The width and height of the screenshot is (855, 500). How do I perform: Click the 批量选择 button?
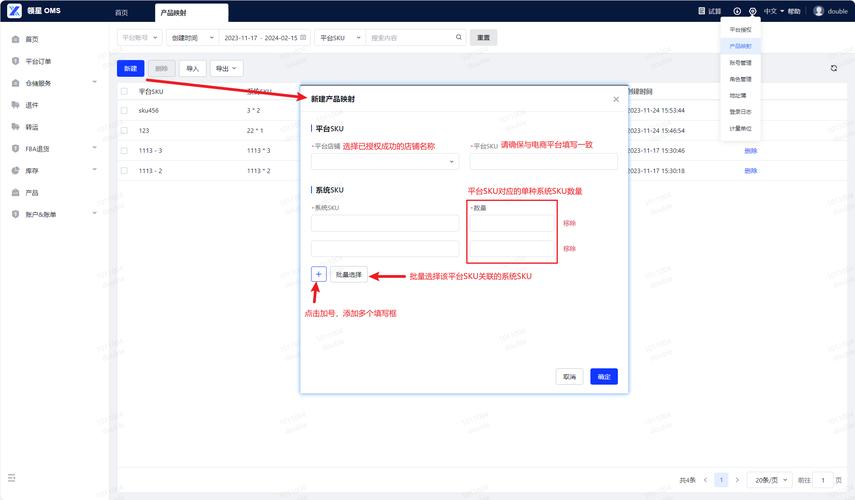(349, 274)
